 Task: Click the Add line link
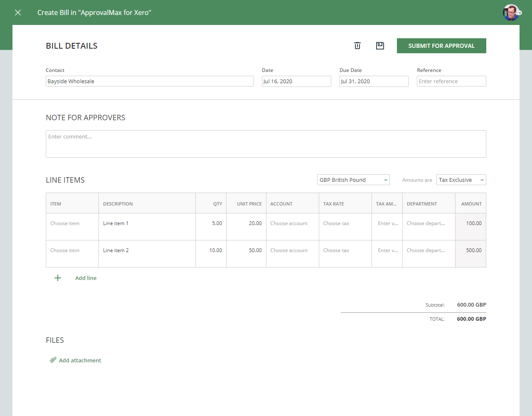[x=86, y=278]
